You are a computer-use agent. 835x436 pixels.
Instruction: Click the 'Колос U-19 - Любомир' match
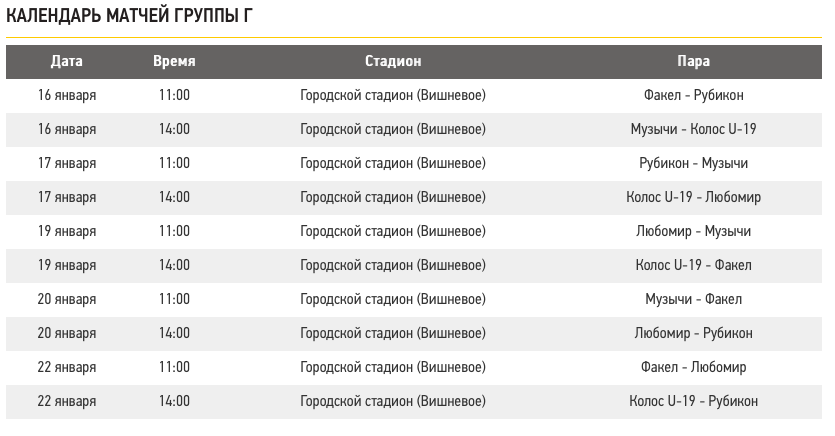693,197
